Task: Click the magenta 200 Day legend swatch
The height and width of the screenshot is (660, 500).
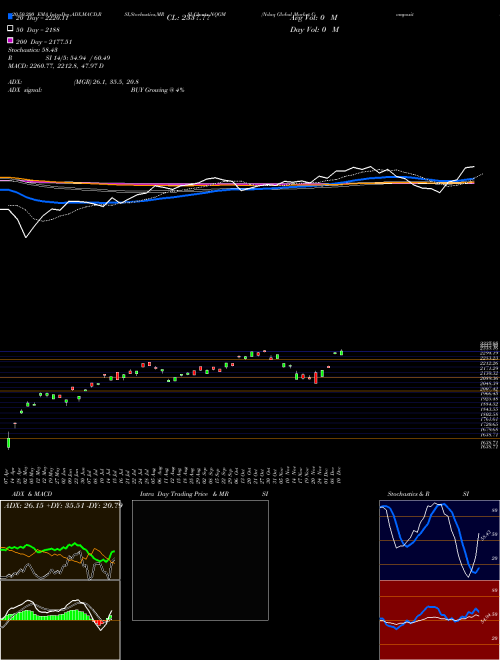Action: click(x=10, y=40)
